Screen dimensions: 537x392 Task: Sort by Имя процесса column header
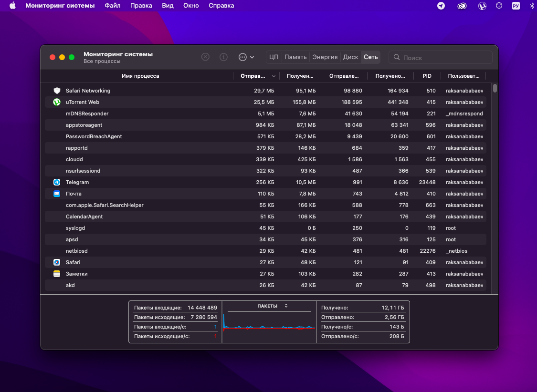140,76
